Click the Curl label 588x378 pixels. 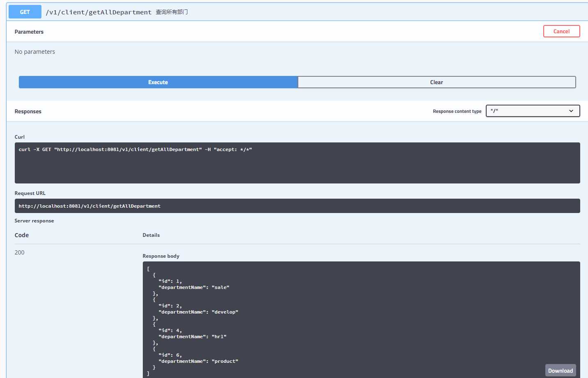20,137
